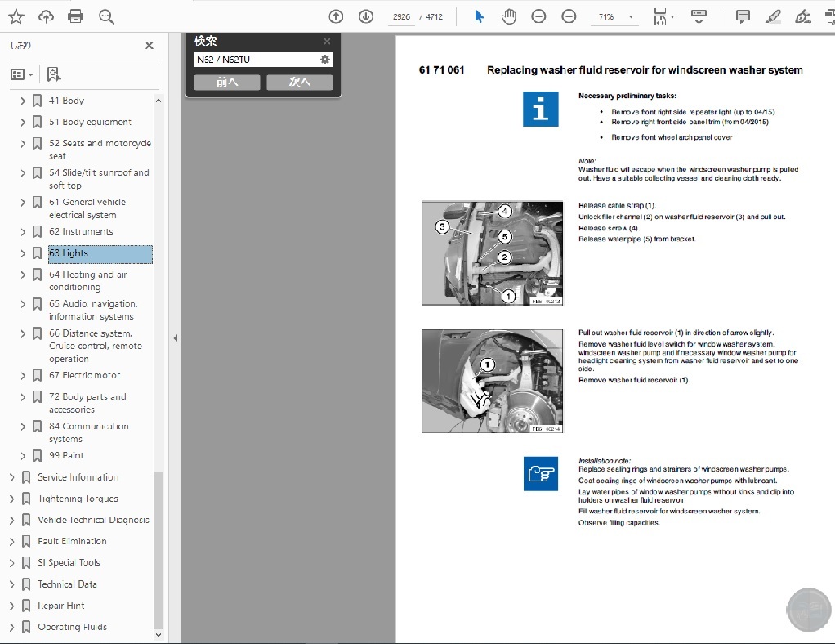Select the highlighter pen tool
This screenshot has height=644, width=835.
[773, 16]
